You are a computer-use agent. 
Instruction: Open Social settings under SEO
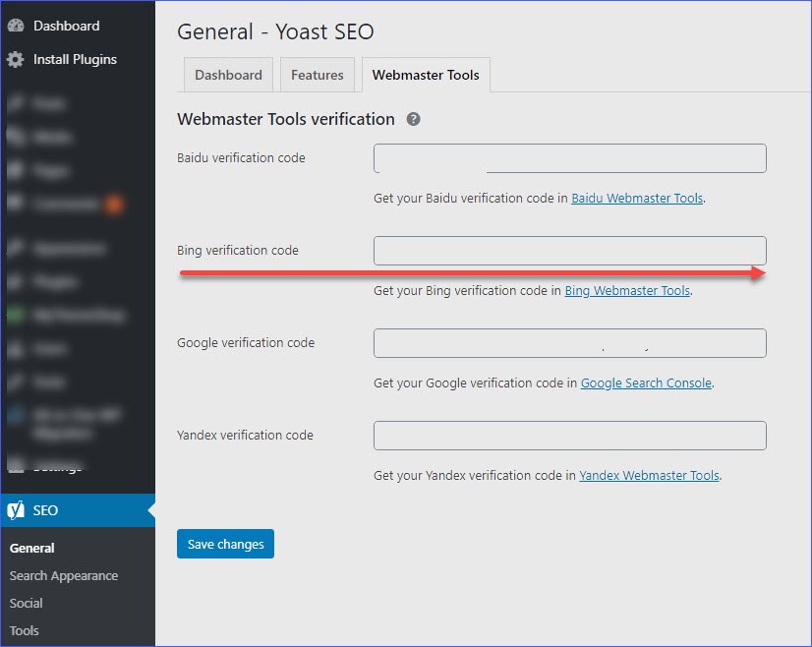pyautogui.click(x=26, y=603)
